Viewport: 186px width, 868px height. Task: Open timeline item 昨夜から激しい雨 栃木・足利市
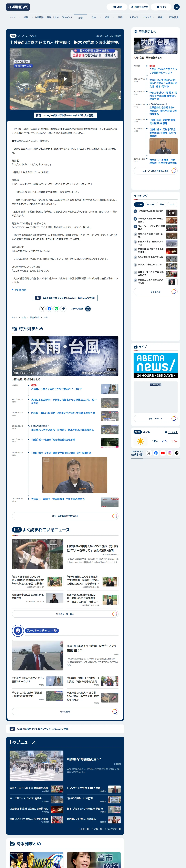point(63,413)
